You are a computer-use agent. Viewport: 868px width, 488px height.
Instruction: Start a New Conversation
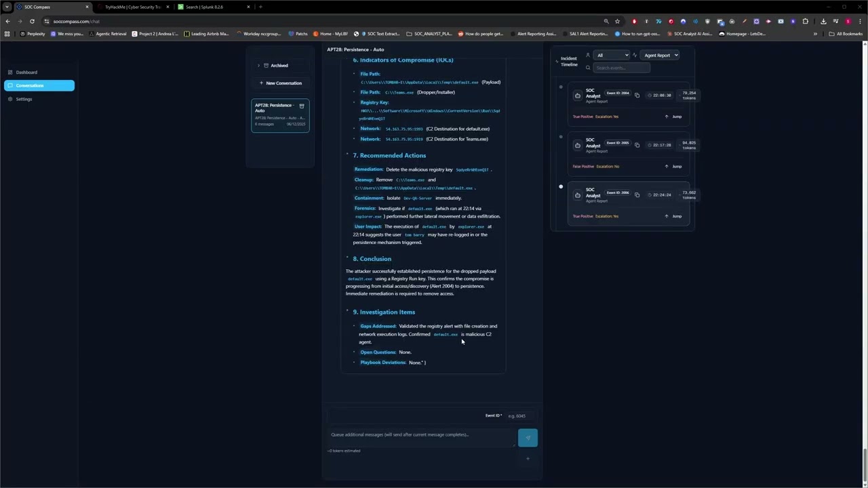pyautogui.click(x=280, y=83)
